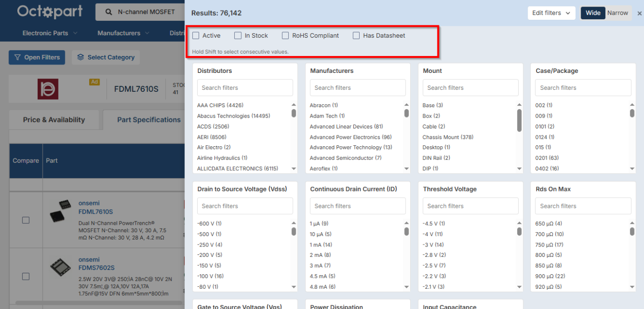Image resolution: width=644 pixels, height=309 pixels.
Task: Tick compare checkbox for FDML7610S
Action: [x=26, y=220]
